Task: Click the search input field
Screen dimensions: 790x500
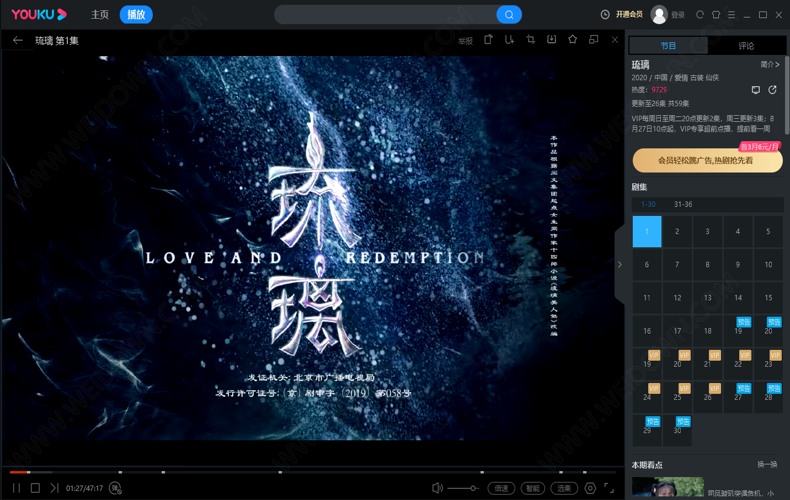Action: [385, 15]
